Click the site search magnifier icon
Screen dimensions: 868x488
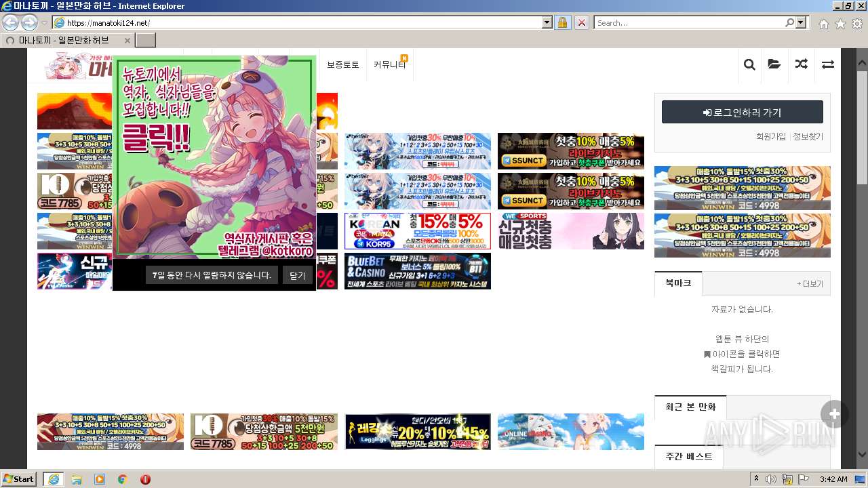coord(749,64)
